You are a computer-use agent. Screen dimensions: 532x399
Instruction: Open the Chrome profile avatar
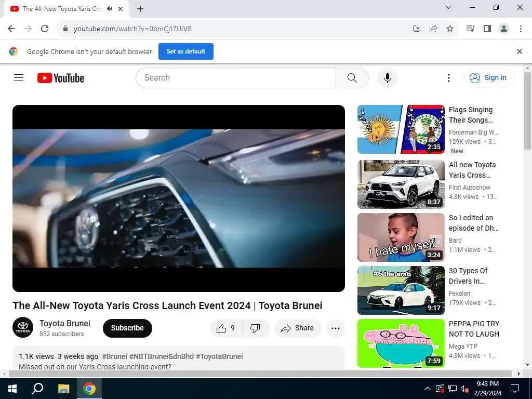coord(504,29)
